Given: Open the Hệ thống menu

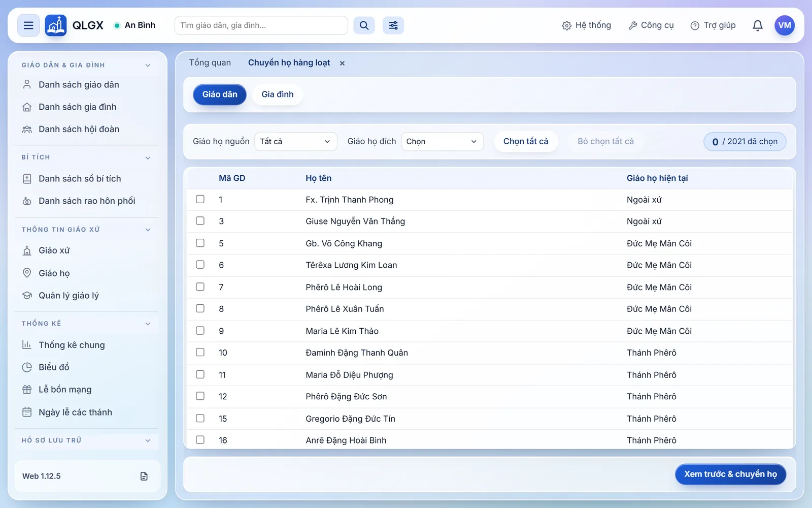Looking at the screenshot, I should [x=587, y=25].
